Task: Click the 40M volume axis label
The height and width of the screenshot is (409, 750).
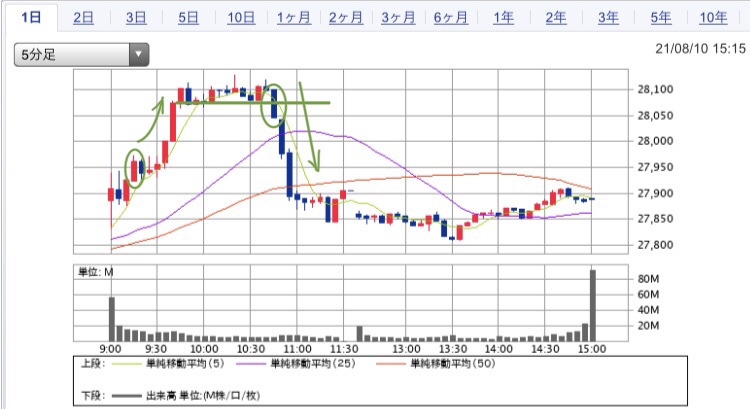Action: [648, 310]
